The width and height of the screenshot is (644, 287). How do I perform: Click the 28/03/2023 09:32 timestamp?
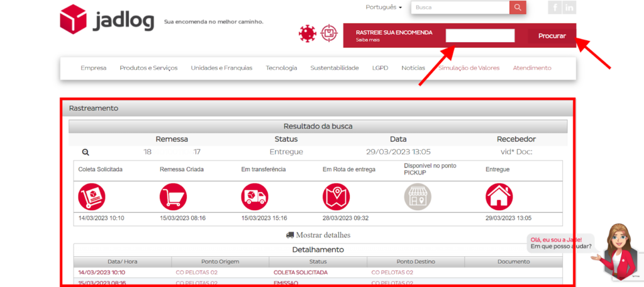345,218
